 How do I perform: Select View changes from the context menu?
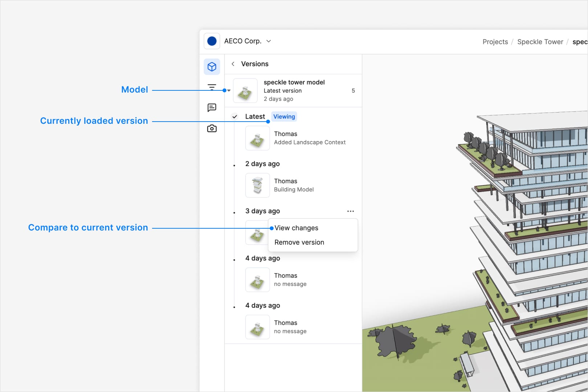pyautogui.click(x=297, y=228)
